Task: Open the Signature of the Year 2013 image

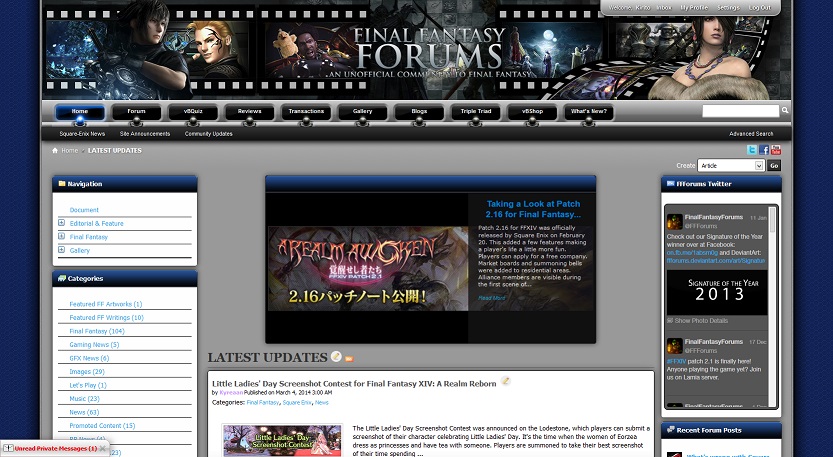Action: coord(717,290)
